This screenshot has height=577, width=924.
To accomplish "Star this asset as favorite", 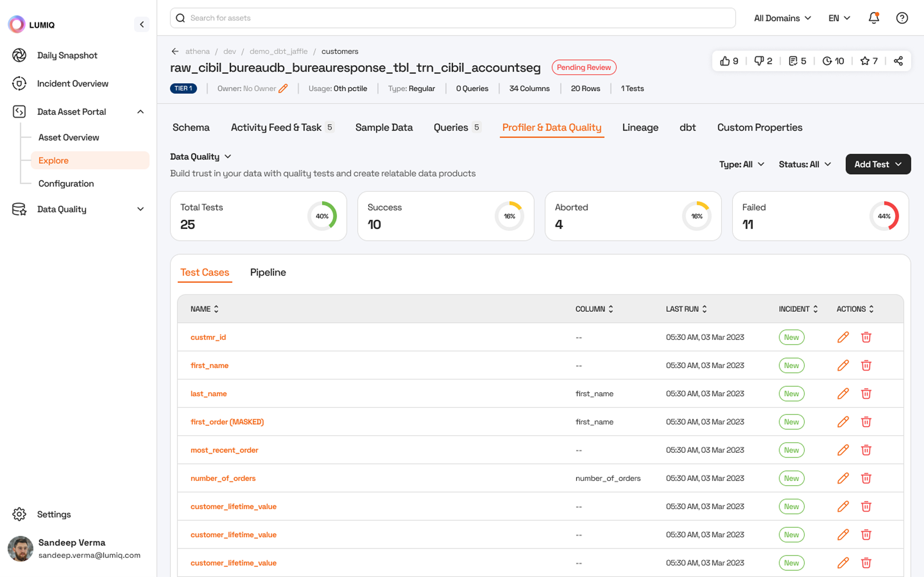I will pos(864,61).
